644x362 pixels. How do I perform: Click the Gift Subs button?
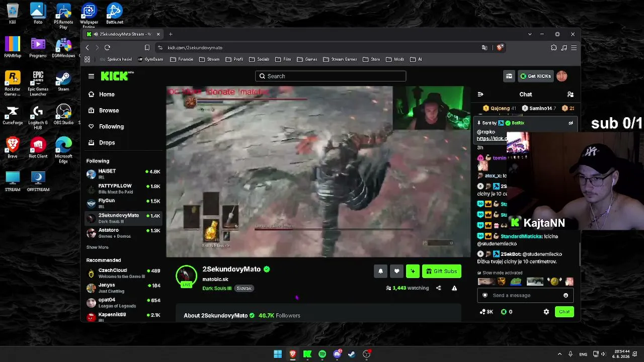click(442, 271)
